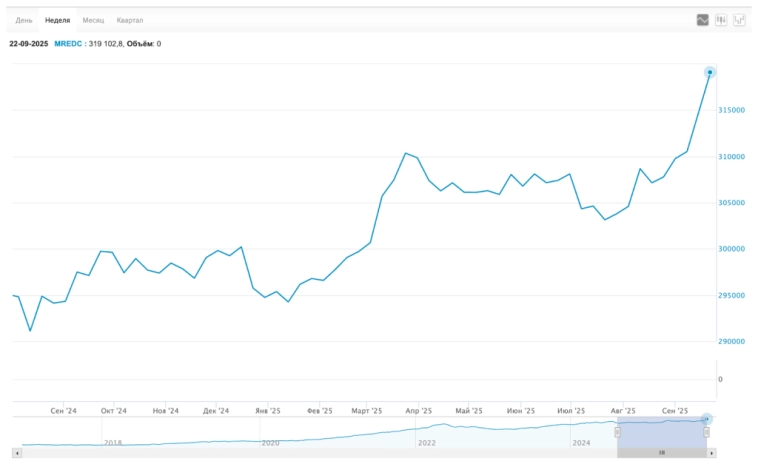Select the Месяц period tab

(x=93, y=20)
